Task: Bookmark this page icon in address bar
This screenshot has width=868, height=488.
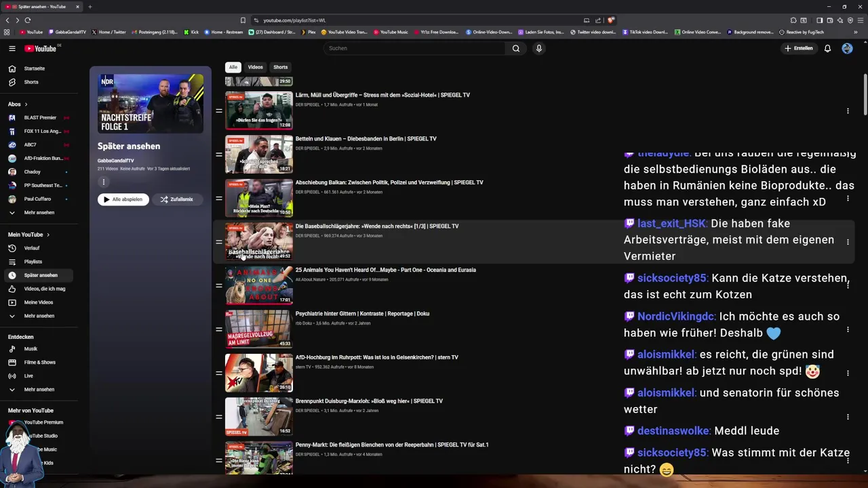Action: [243, 20]
